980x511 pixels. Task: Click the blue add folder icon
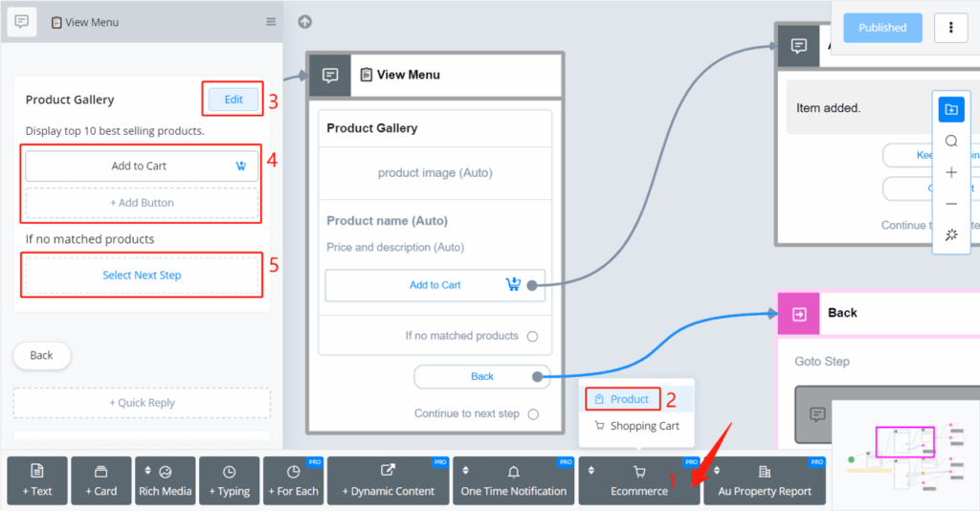(951, 109)
